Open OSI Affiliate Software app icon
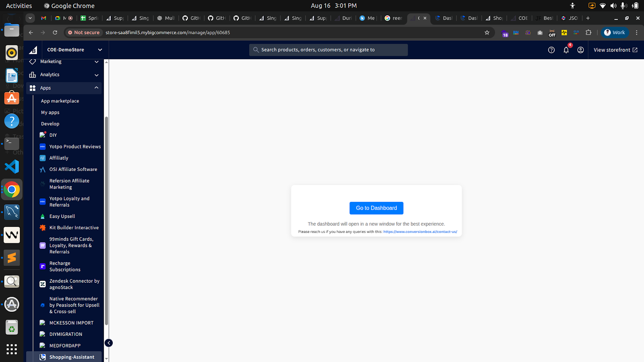Screen dimensions: 644x362 click(43, 169)
